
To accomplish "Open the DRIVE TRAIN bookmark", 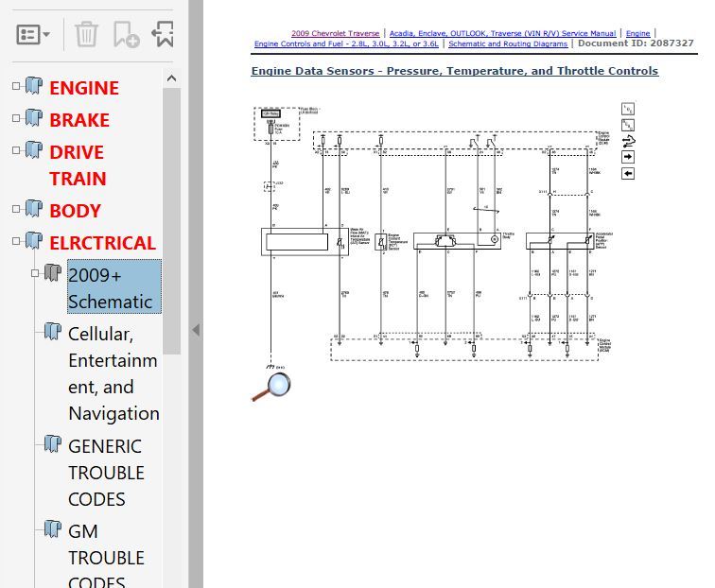I will coord(78,165).
